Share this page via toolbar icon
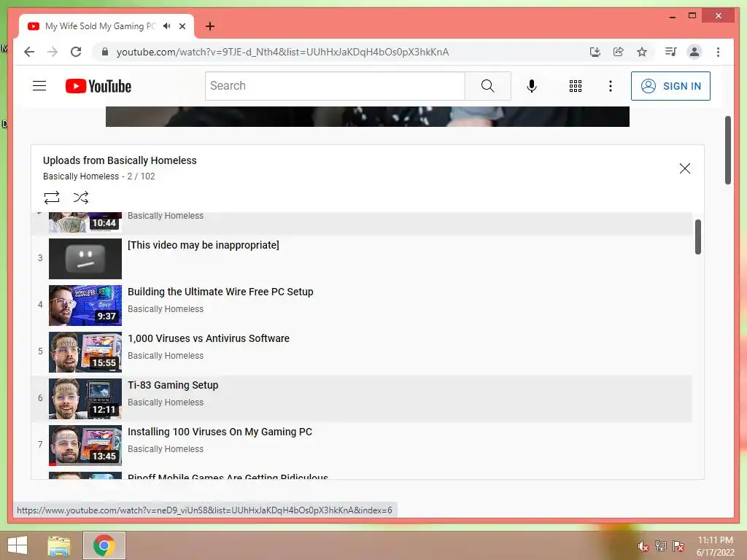Screen dimensions: 747x560 (x=619, y=52)
